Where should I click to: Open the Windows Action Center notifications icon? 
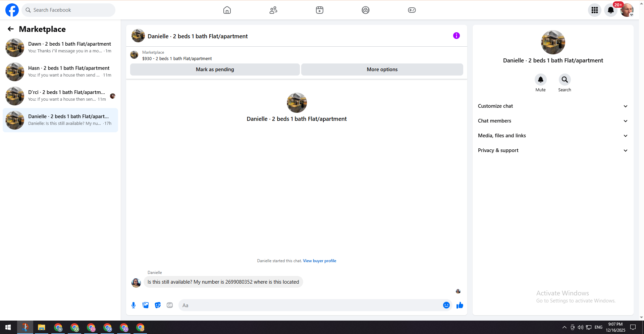pos(633,327)
